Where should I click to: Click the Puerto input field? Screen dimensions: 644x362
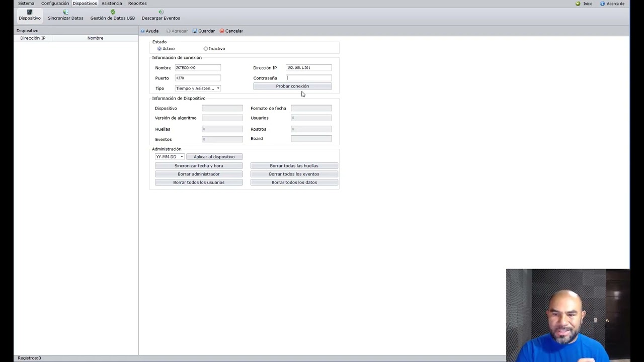click(198, 78)
